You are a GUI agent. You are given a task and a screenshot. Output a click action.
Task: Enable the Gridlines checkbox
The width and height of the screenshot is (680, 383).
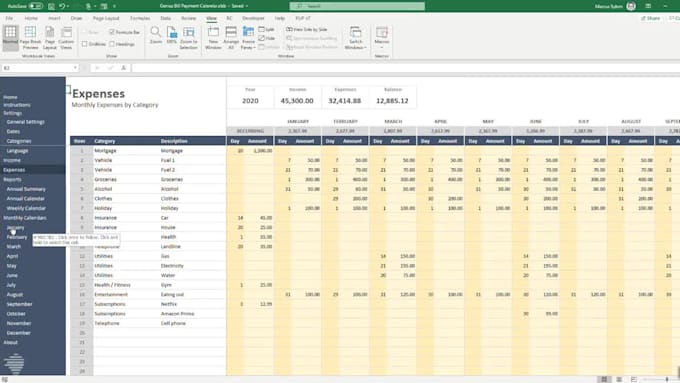pyautogui.click(x=85, y=44)
